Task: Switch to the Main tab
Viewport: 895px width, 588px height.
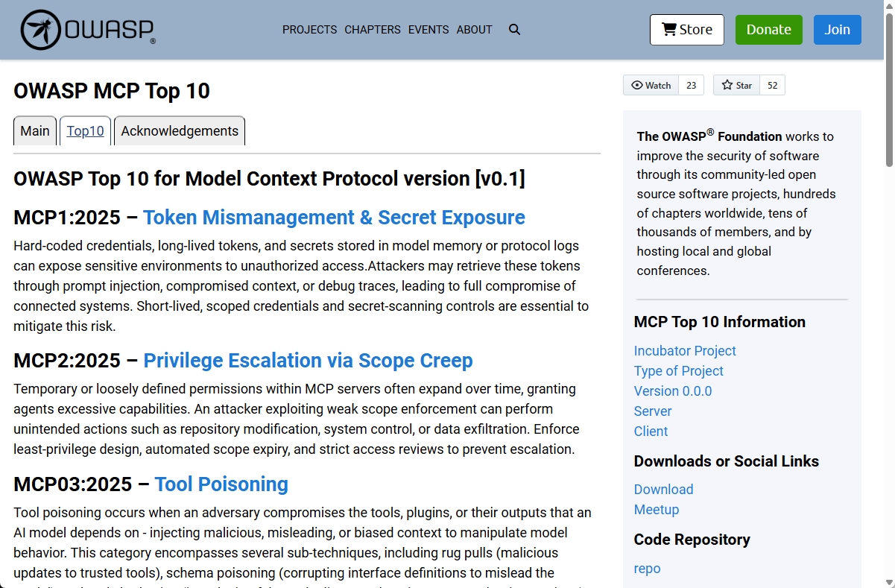Action: pyautogui.click(x=34, y=130)
